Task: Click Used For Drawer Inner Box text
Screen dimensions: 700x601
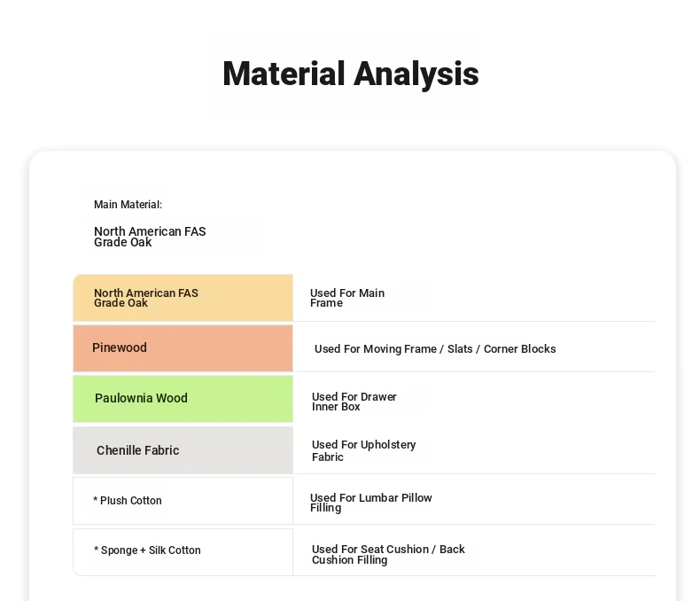Action: [354, 402]
